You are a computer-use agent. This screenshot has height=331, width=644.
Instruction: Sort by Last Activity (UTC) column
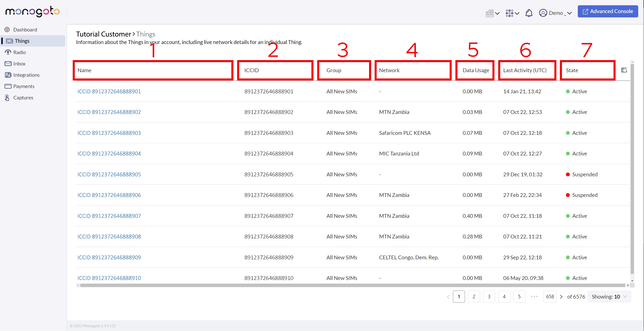click(525, 70)
